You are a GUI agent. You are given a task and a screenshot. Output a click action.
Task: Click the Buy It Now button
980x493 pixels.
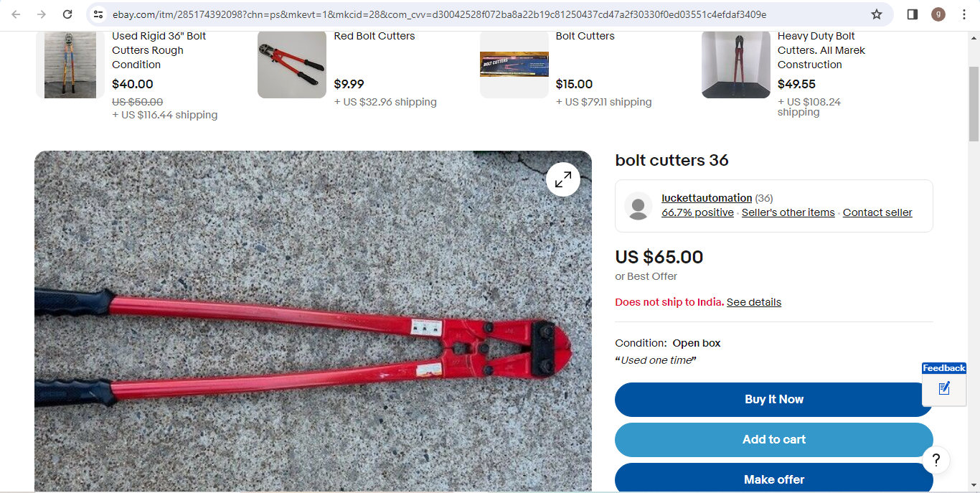tap(774, 400)
